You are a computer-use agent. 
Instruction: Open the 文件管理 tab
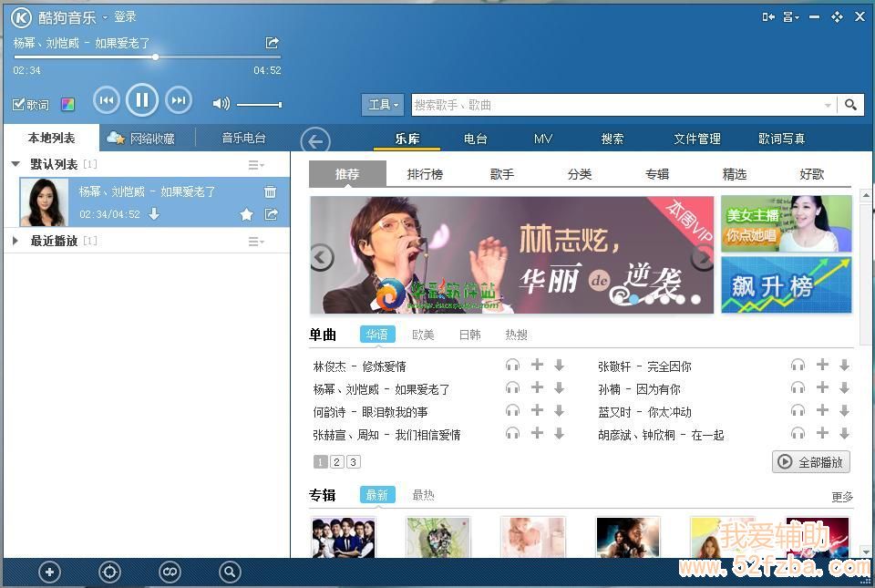(697, 139)
